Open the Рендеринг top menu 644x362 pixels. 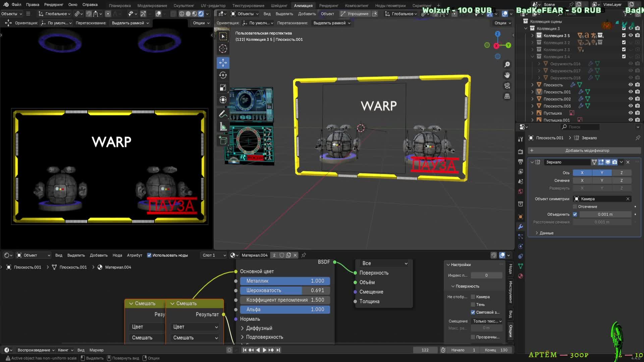coord(54,5)
